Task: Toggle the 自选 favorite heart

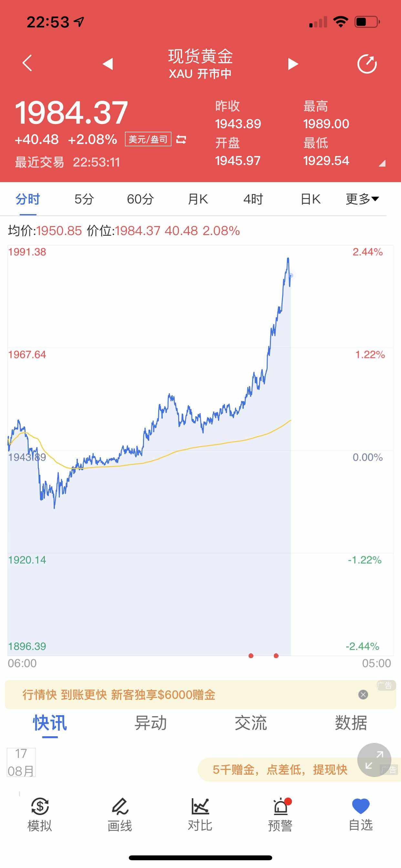Action: [361, 814]
